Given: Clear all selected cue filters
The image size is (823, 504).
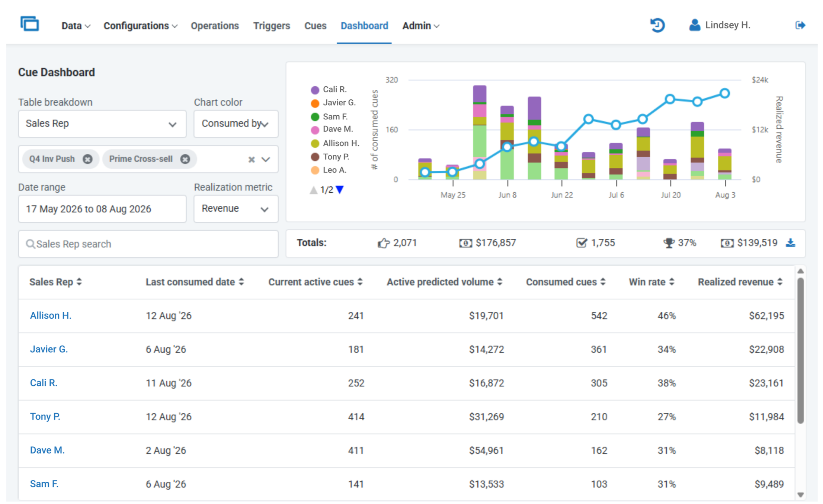Looking at the screenshot, I should (252, 160).
